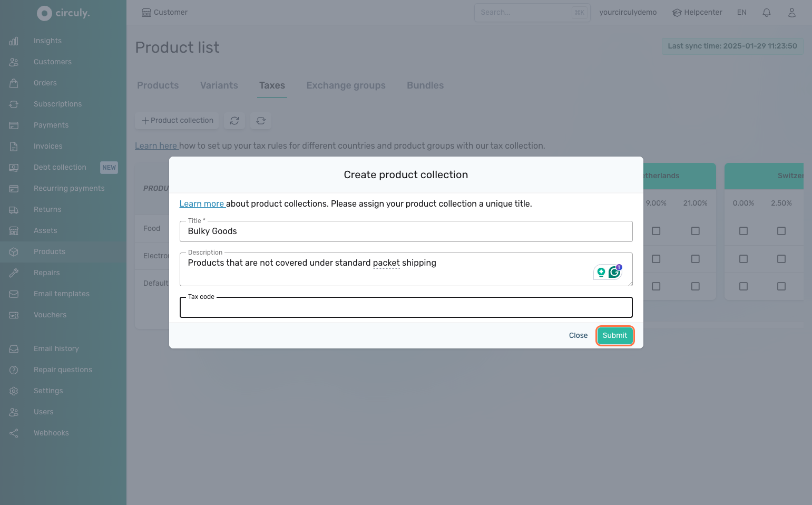Click the top search box
Image resolution: width=812 pixels, height=505 pixels.
[x=532, y=13]
